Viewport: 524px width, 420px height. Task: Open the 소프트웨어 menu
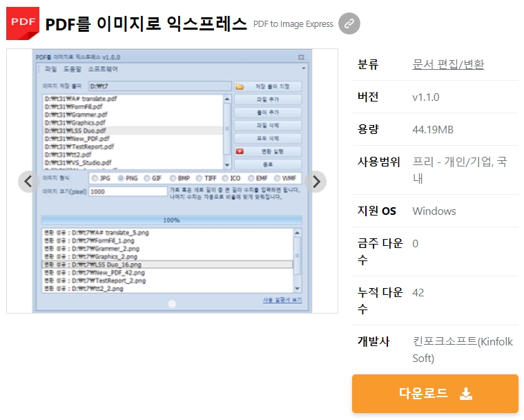(x=103, y=69)
